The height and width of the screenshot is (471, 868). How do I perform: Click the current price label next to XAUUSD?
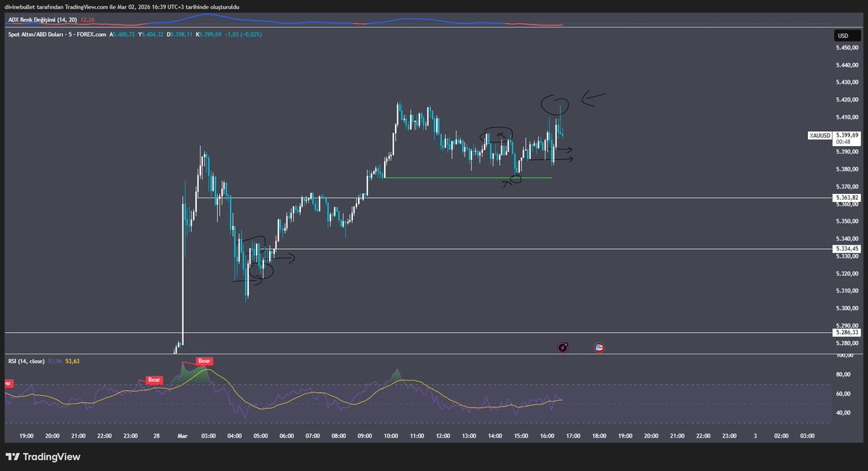click(x=846, y=135)
